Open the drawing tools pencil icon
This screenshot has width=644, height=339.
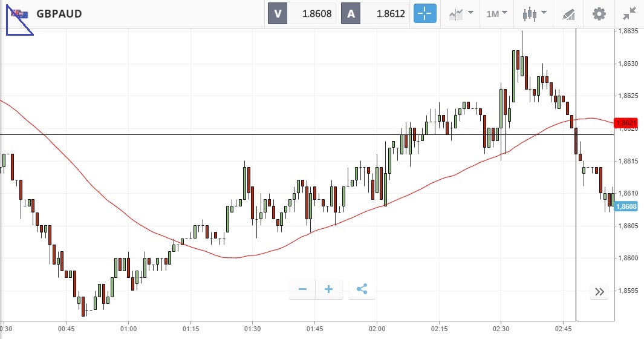pos(568,13)
